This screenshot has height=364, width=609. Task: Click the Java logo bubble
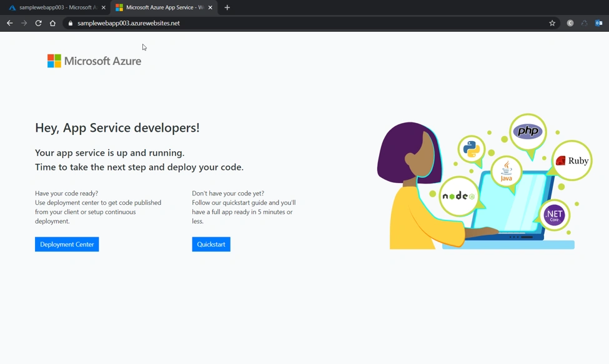[506, 171]
